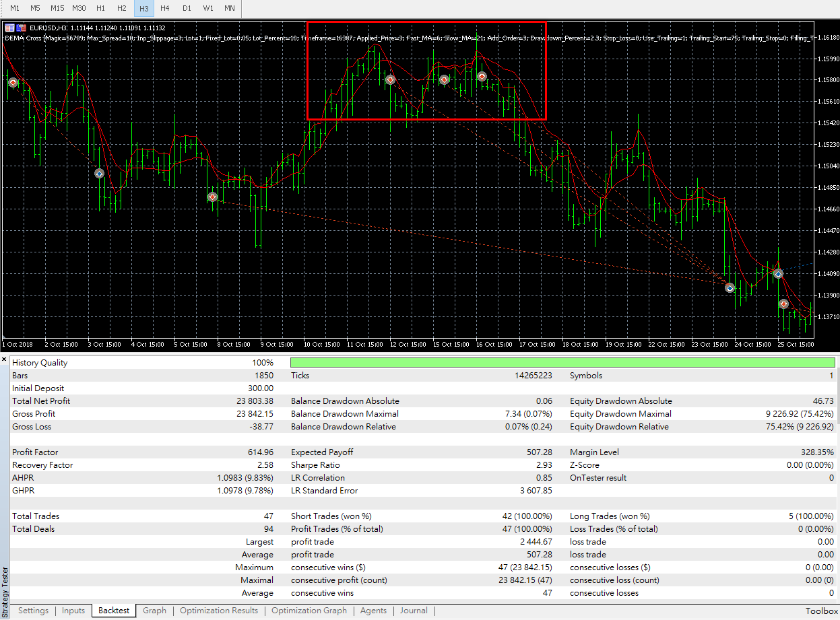Click the buy arrow marker near 3 Oct
Screen dimensions: 840x620
click(99, 173)
